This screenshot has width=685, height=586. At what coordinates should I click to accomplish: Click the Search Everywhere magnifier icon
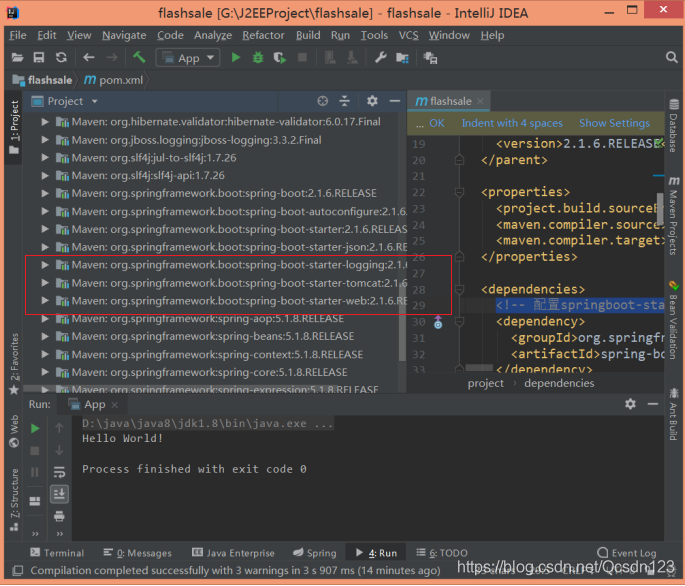(671, 57)
